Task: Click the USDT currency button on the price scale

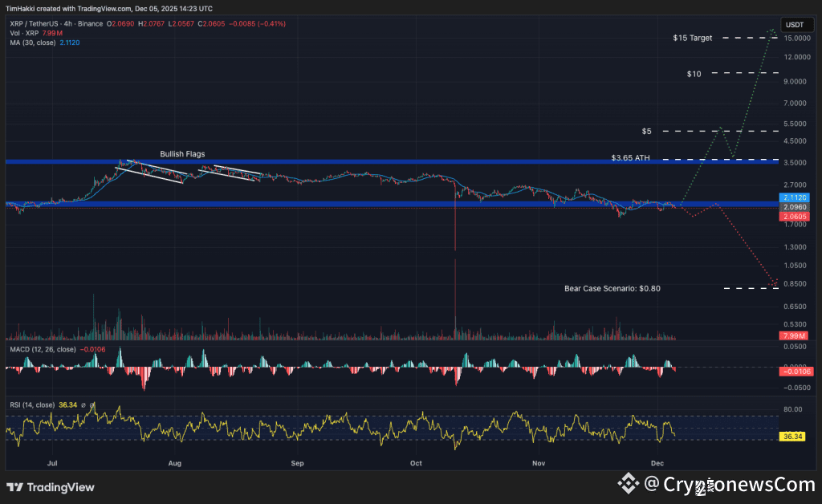Action: [x=796, y=25]
